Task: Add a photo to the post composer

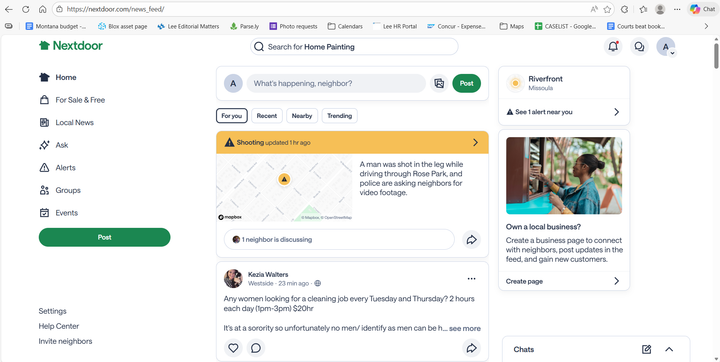Action: pyautogui.click(x=439, y=84)
